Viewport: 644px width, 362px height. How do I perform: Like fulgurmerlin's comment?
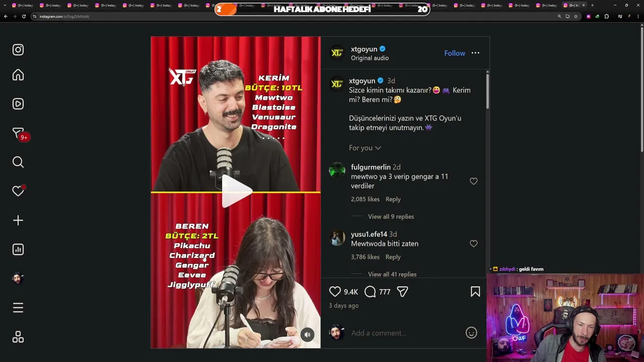click(473, 181)
